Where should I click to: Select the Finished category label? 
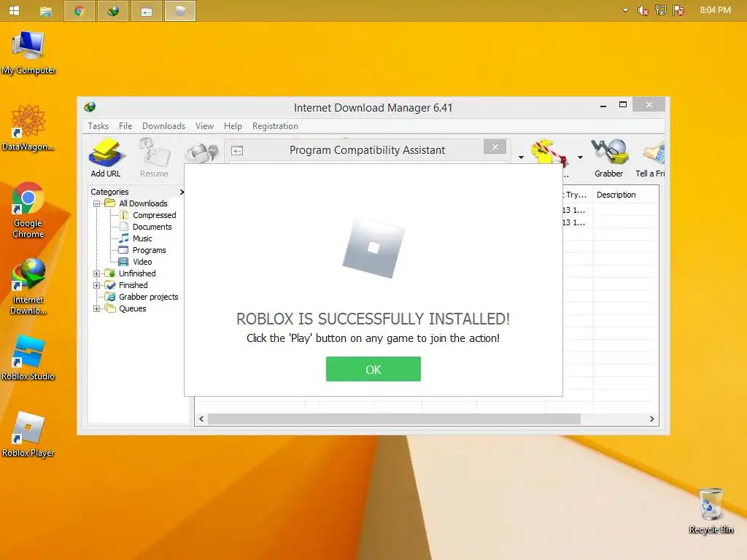133,285
